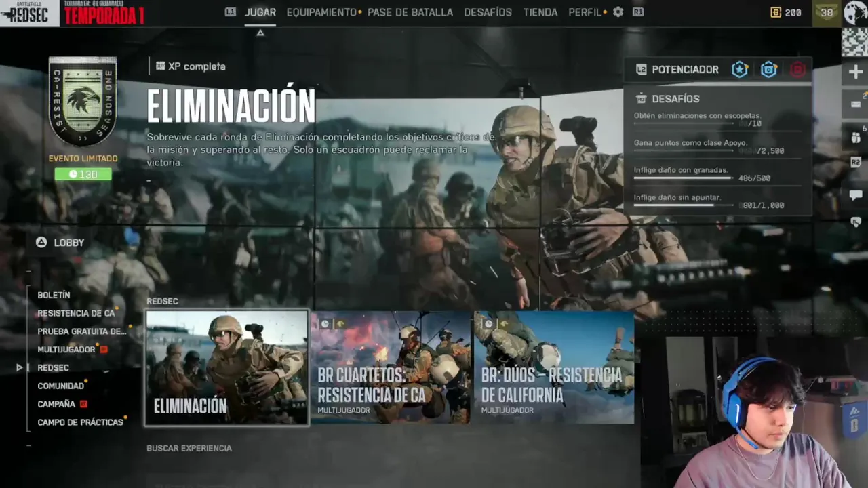The height and width of the screenshot is (488, 868).
Task: Select the Eliminación mode card
Action: coord(227,368)
